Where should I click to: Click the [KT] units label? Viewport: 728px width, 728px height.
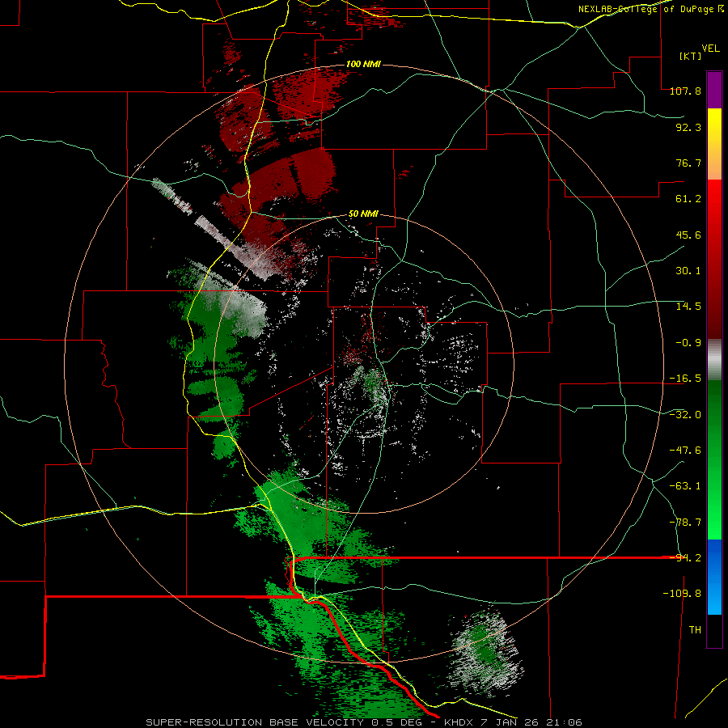(x=691, y=56)
